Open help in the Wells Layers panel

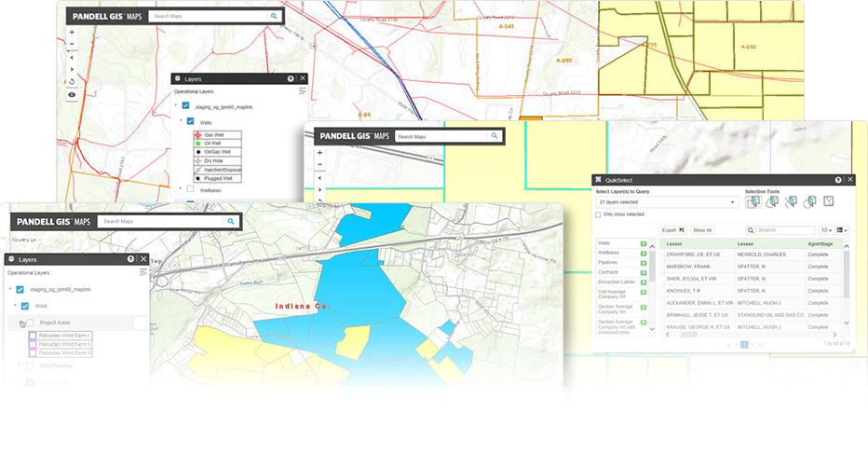tap(291, 78)
